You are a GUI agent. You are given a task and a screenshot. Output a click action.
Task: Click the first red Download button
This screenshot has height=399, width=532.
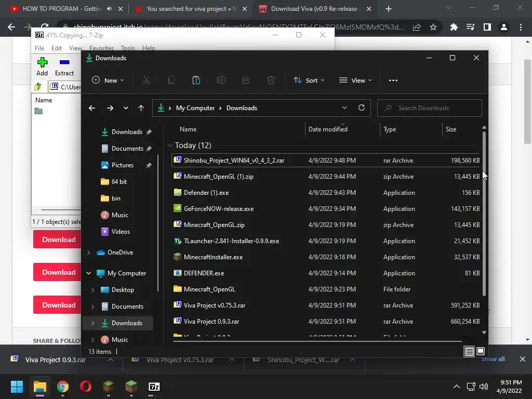(x=57, y=240)
